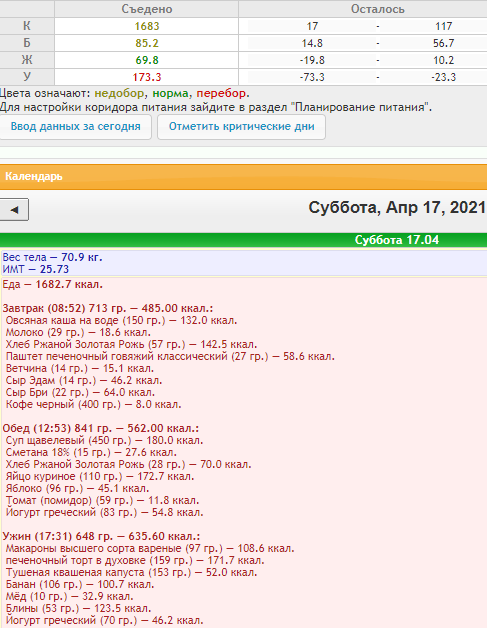
Task: Open 'Ввод данных за сегодня' button
Action: (x=75, y=127)
